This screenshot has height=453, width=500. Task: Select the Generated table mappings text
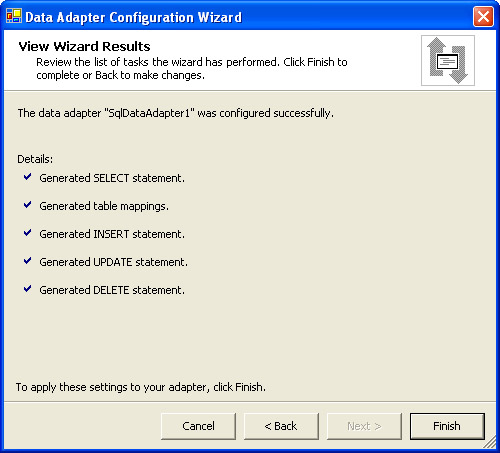coord(104,206)
